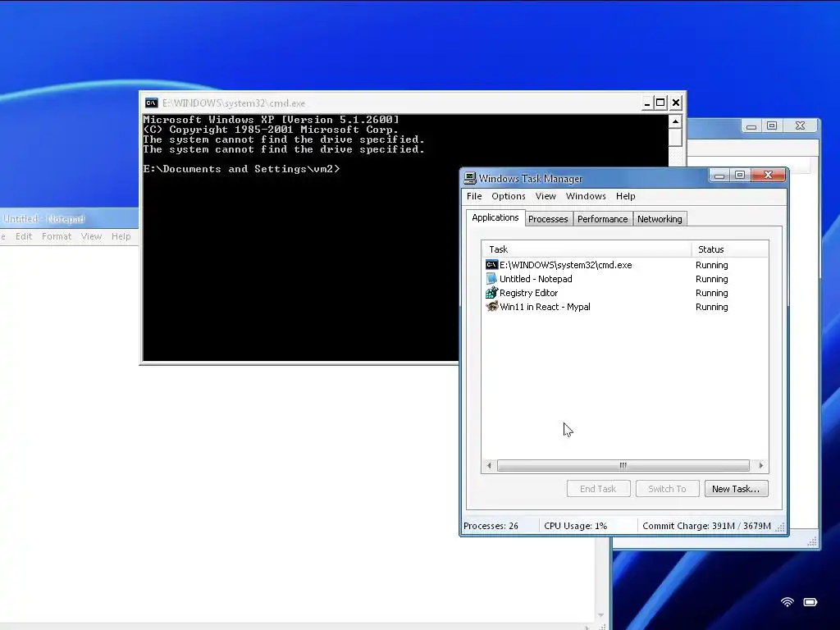840x630 pixels.
Task: Maximize the Windows Task Manager window
Action: click(x=740, y=176)
